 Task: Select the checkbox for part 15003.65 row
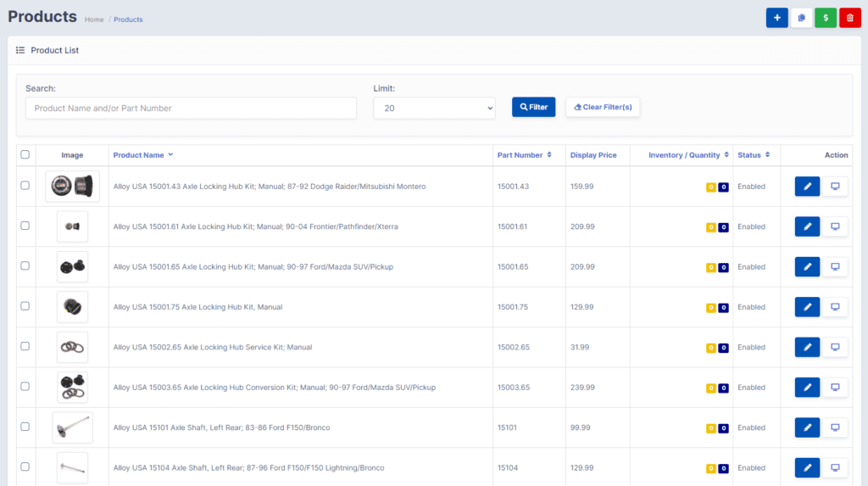point(25,386)
